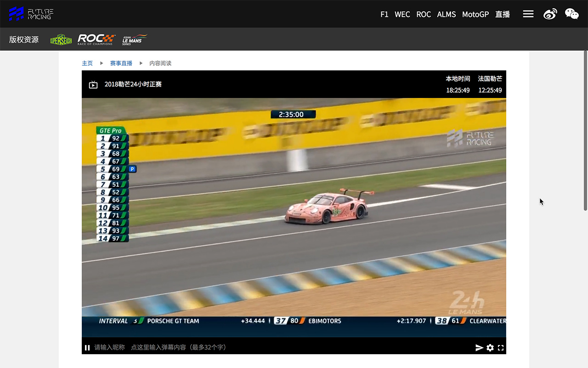Open the hamburger menu icon
Image resolution: width=588 pixels, height=368 pixels.
528,14
